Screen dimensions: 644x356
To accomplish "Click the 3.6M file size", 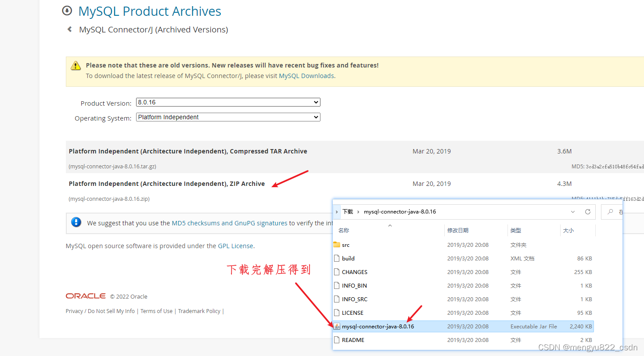I will [564, 151].
